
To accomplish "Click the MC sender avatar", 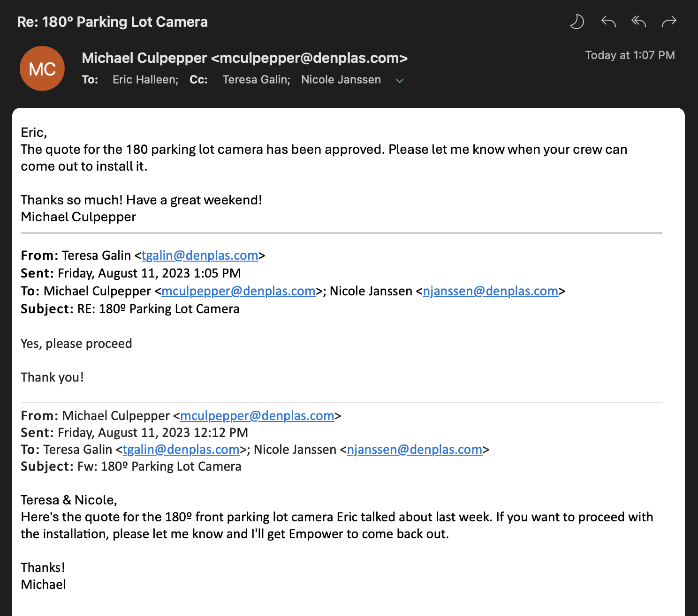I will tap(42, 69).
